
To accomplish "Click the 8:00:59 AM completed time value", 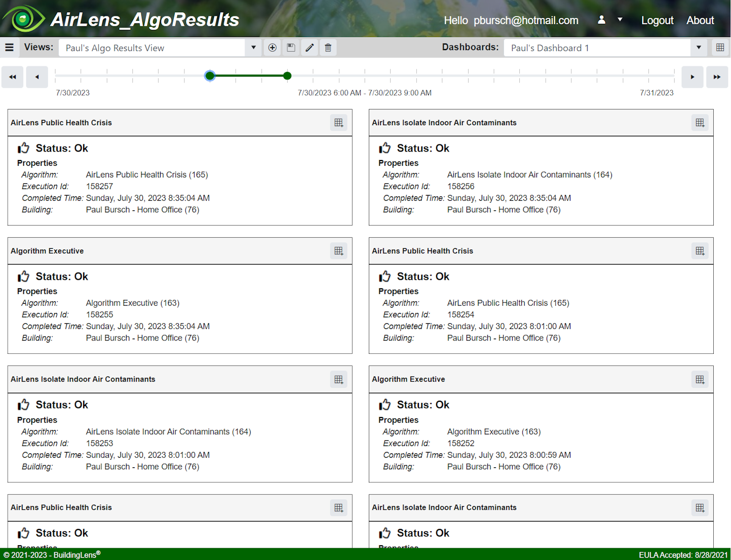I will [x=509, y=455].
